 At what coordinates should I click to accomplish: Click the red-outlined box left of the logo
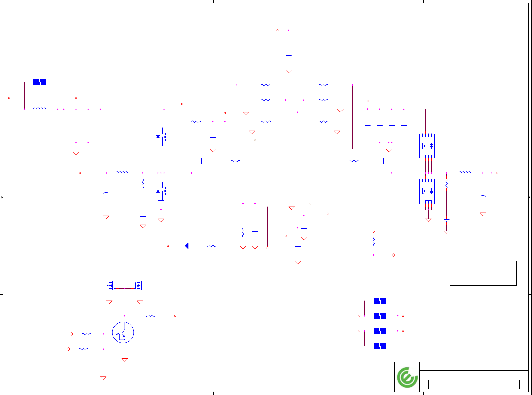[311, 382]
